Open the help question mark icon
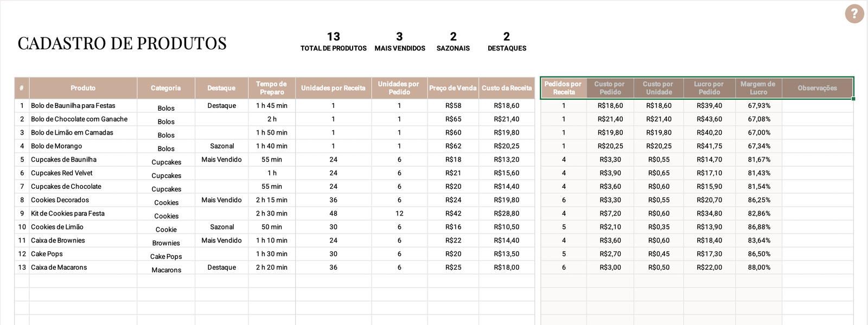 click(854, 14)
